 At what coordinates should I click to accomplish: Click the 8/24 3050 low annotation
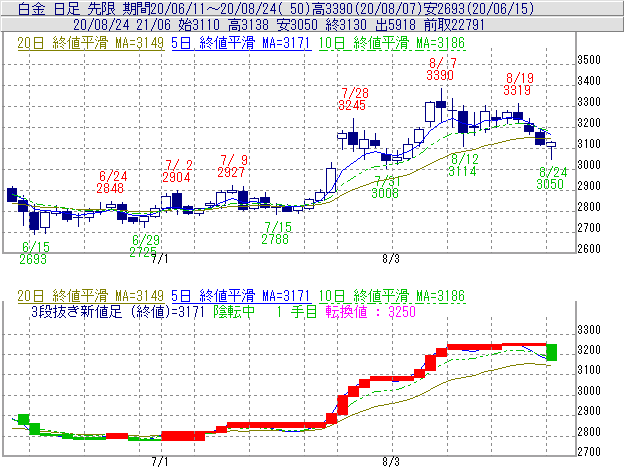[x=551, y=178]
